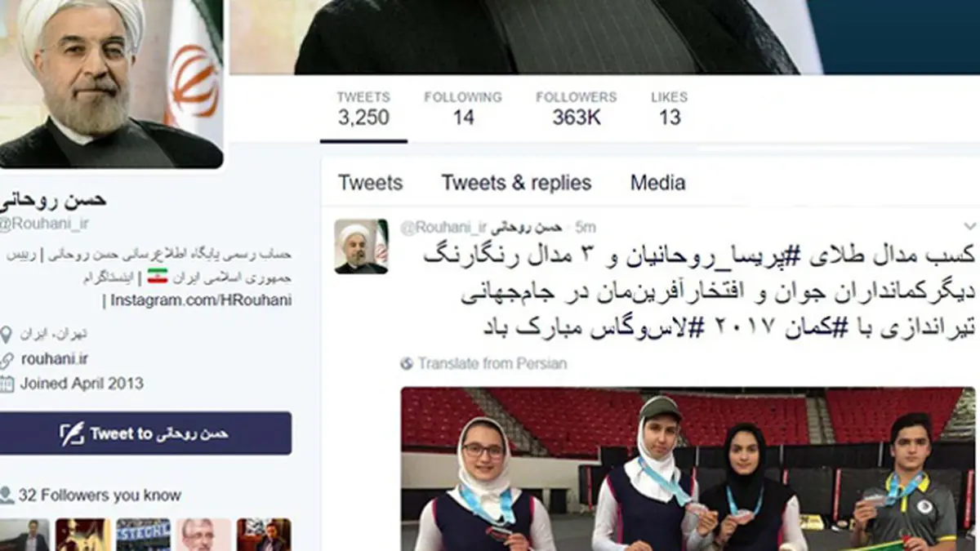Click the calendar icon beside Joined April 2013

coord(7,384)
